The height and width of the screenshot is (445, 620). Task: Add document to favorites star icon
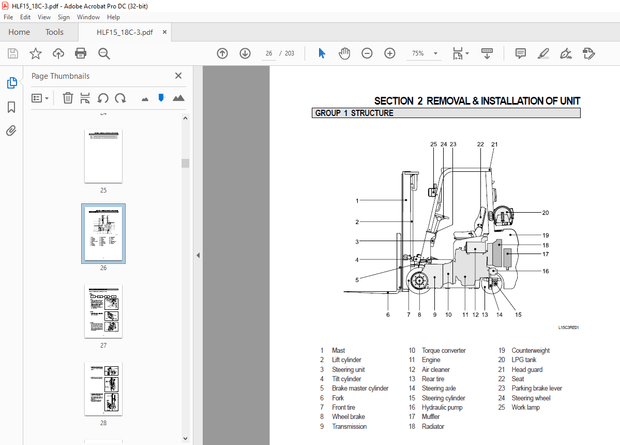point(36,53)
